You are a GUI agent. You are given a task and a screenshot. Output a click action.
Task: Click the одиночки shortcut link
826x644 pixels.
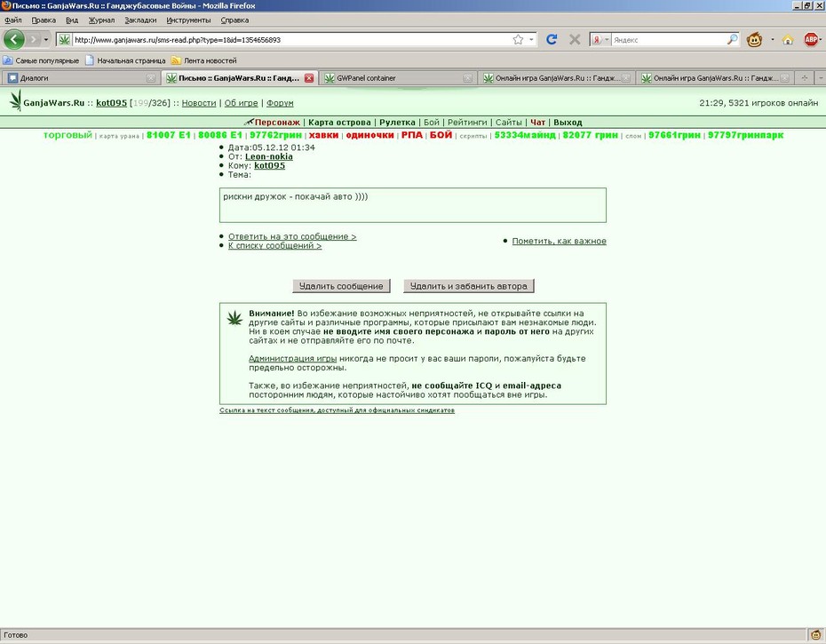pos(369,135)
